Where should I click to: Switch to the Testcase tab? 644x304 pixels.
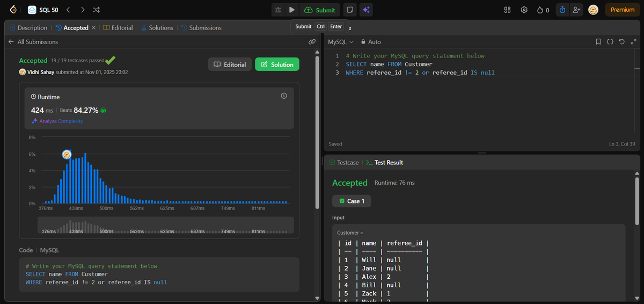coord(344,162)
